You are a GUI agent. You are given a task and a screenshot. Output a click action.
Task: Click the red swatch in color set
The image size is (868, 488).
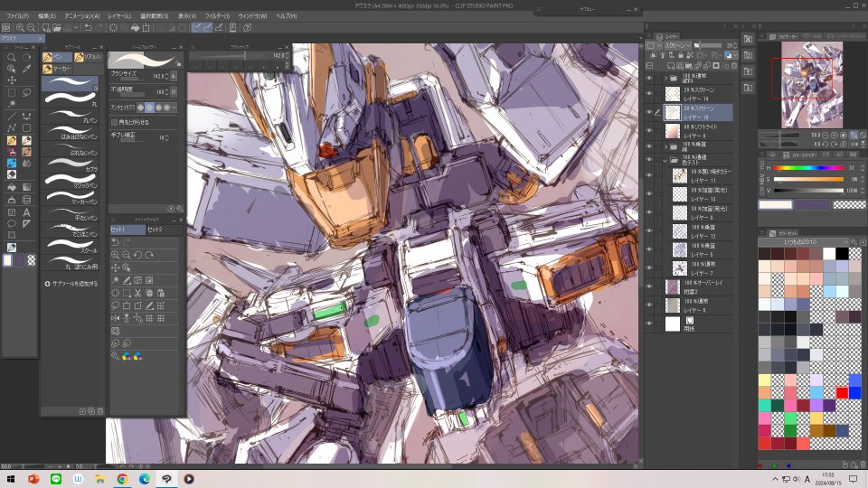click(x=842, y=393)
